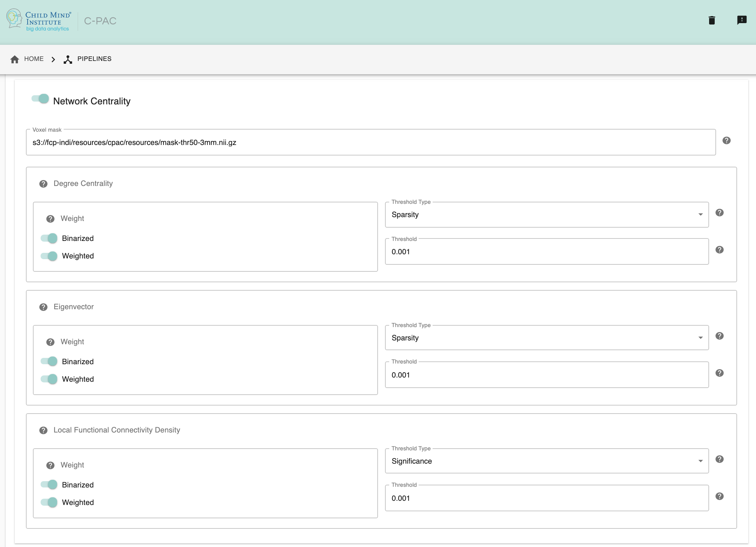Viewport: 756px width, 547px height.
Task: Toggle Binarized weight under Degree Centrality
Action: (x=50, y=238)
